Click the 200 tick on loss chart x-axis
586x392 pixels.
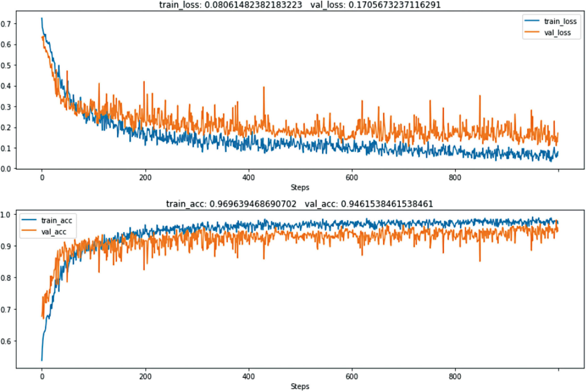pos(145,178)
